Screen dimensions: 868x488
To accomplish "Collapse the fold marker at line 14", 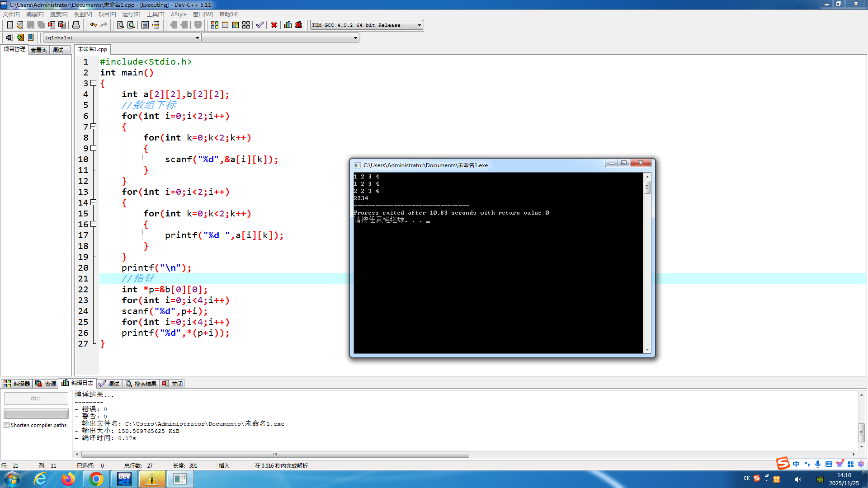I will coord(94,202).
